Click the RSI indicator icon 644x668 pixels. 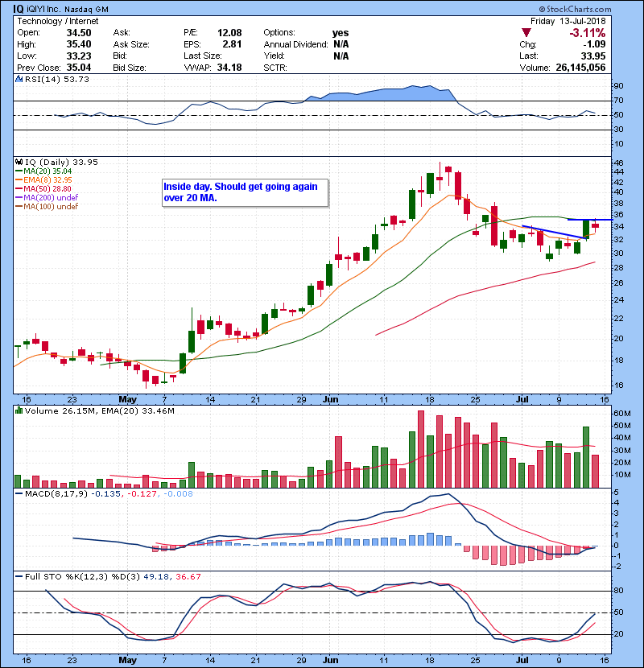pos(19,79)
